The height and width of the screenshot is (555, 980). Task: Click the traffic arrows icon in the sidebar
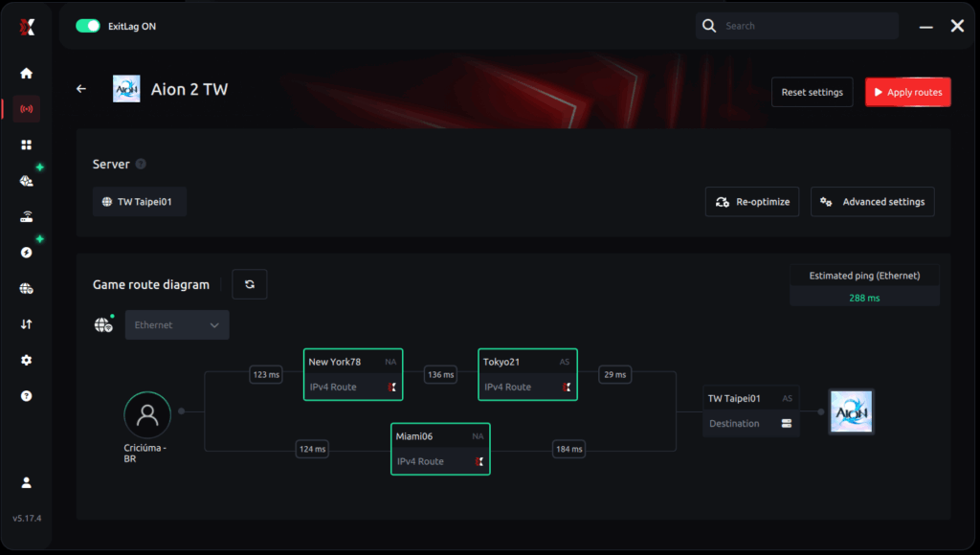(x=26, y=323)
